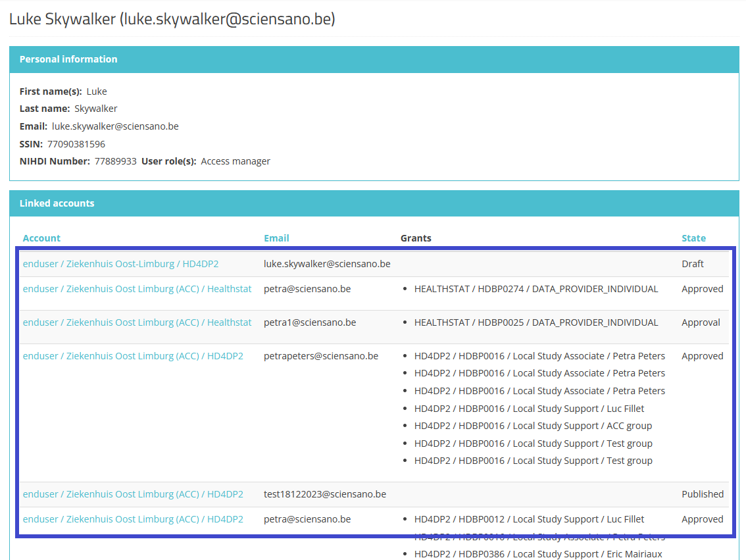746x560 pixels.
Task: Select the HEALTHSTAT / HDBP0274 grant entry
Action: [535, 289]
